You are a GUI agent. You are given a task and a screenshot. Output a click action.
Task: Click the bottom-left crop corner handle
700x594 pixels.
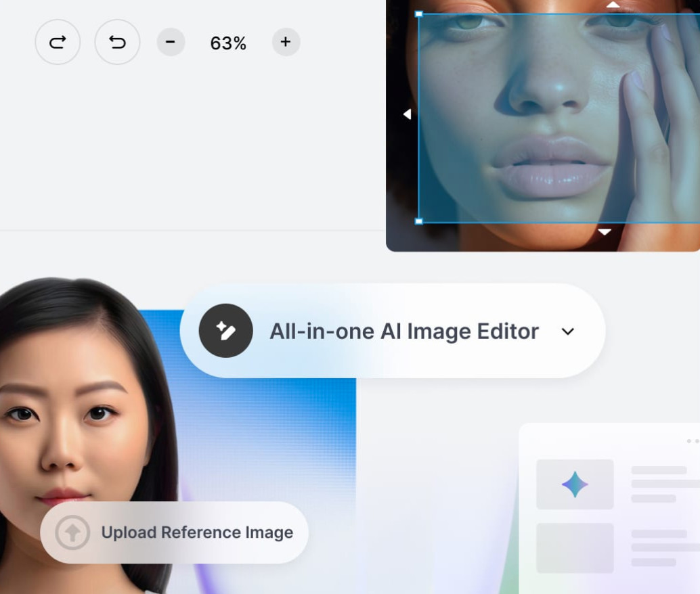tap(418, 221)
